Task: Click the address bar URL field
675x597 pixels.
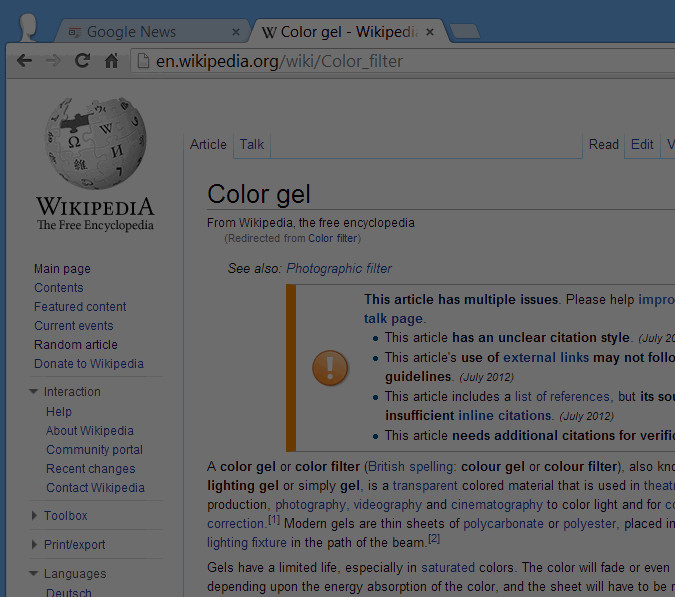Action: pyautogui.click(x=403, y=61)
